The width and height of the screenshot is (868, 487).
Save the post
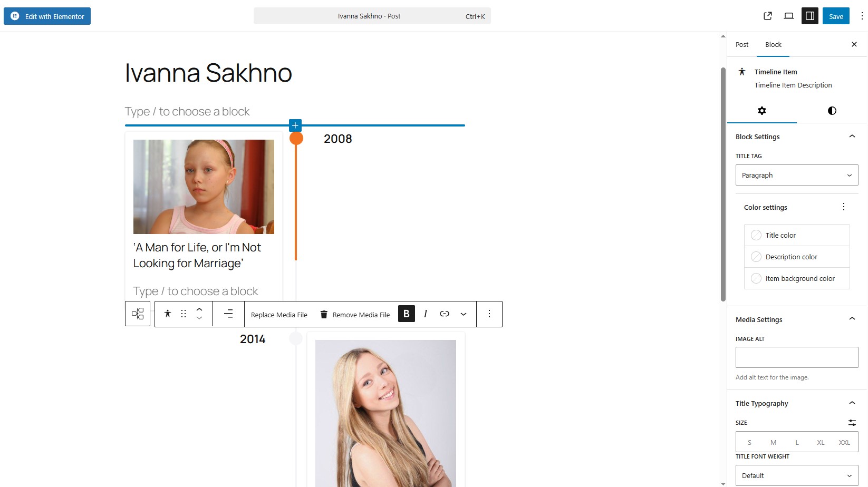pyautogui.click(x=836, y=16)
